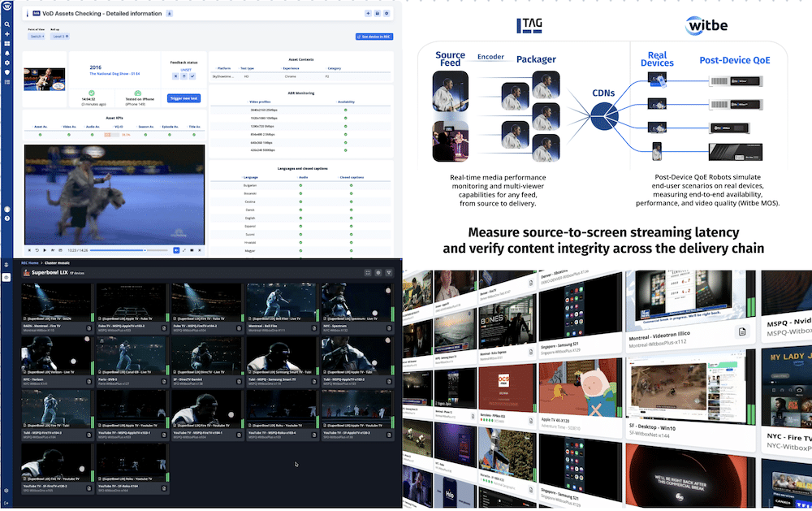Open the document icon for DAZN Montreal device
The image size is (812, 511).
(x=89, y=328)
